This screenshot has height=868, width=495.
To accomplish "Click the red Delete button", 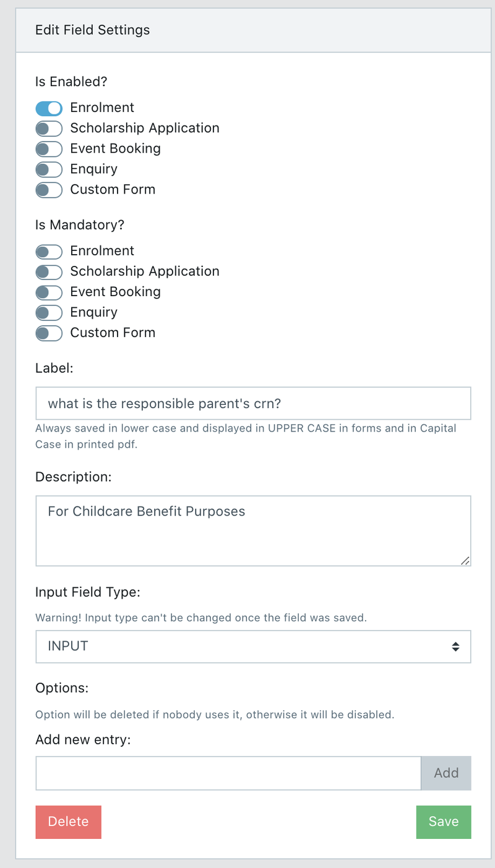I will (x=68, y=822).
